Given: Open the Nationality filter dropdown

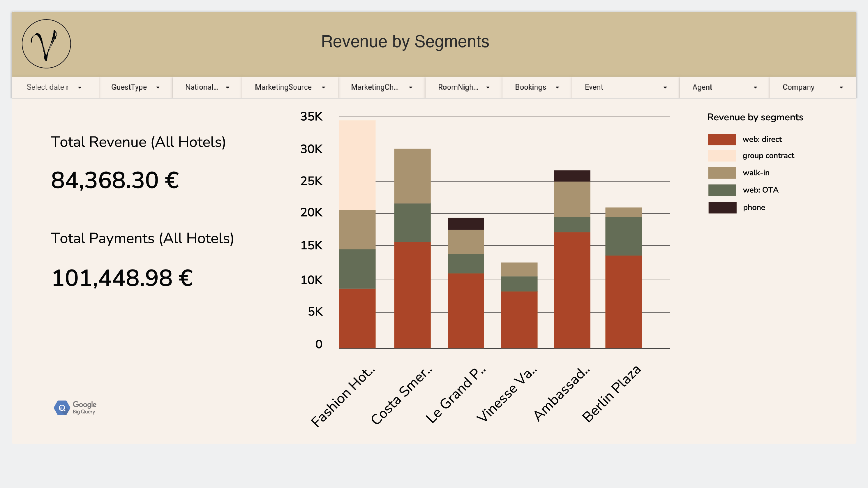Looking at the screenshot, I should click(x=207, y=87).
